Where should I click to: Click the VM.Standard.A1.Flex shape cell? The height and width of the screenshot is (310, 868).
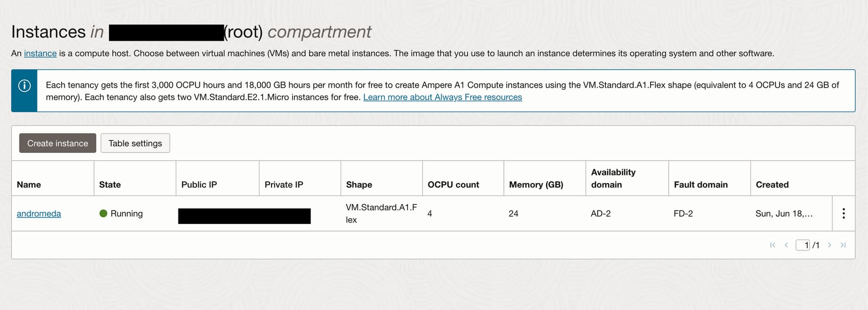pyautogui.click(x=382, y=214)
